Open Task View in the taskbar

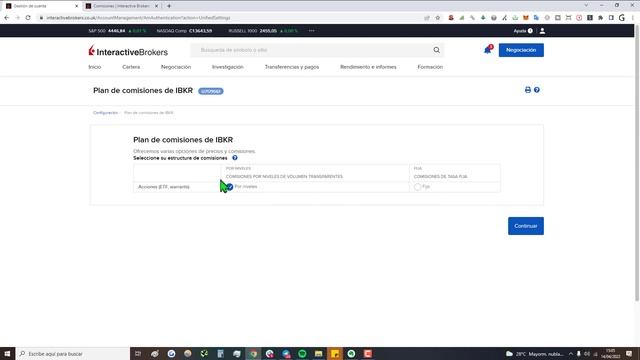click(138, 353)
